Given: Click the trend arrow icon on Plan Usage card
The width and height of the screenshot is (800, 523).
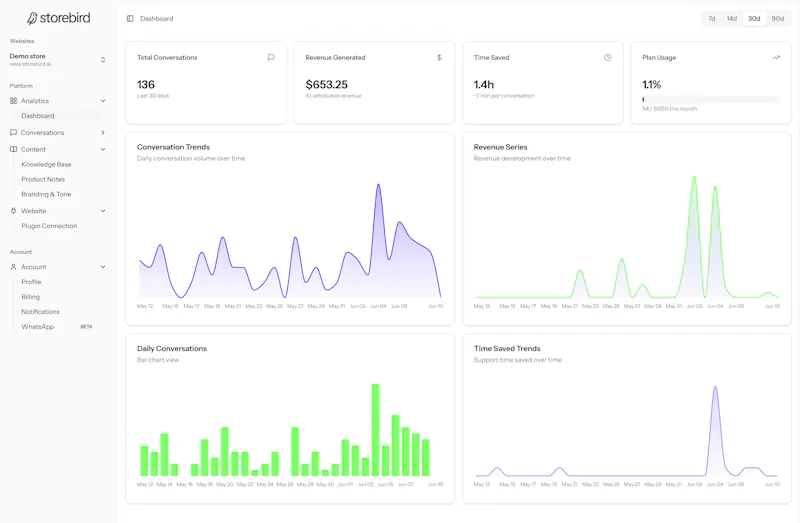Looking at the screenshot, I should [776, 58].
